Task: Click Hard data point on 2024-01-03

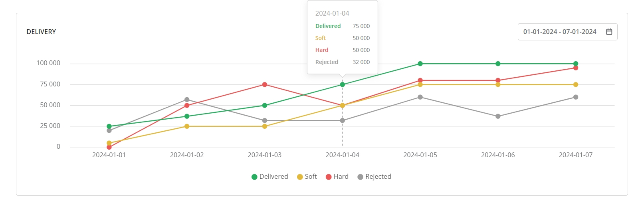Action: (x=265, y=85)
